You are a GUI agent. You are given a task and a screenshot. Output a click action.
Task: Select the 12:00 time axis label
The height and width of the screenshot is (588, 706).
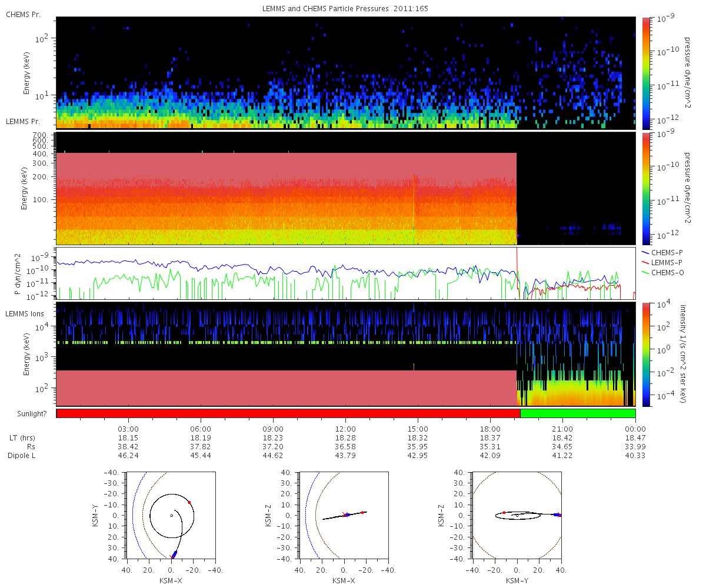345,429
